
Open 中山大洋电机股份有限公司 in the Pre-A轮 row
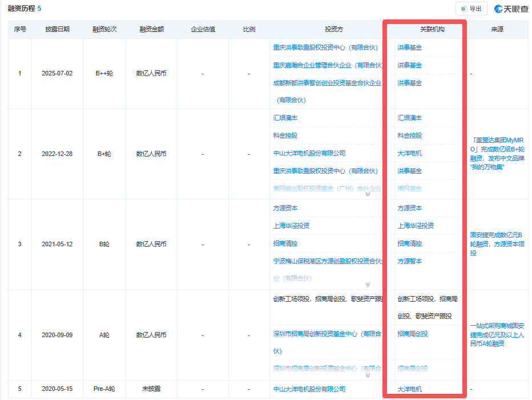309,389
